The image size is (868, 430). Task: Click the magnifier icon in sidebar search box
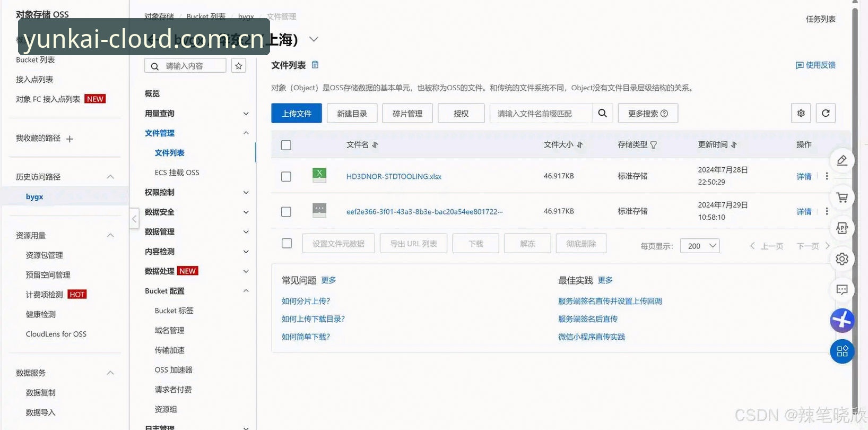click(x=154, y=66)
